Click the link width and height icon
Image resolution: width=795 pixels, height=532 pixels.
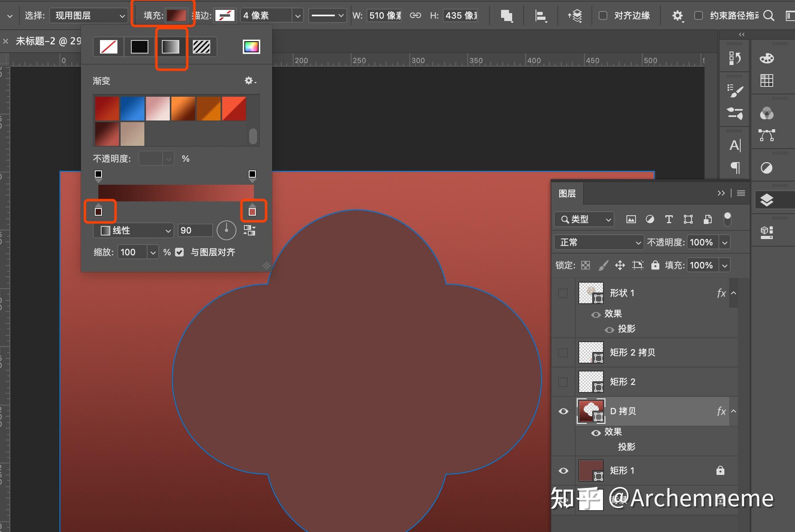pos(415,15)
